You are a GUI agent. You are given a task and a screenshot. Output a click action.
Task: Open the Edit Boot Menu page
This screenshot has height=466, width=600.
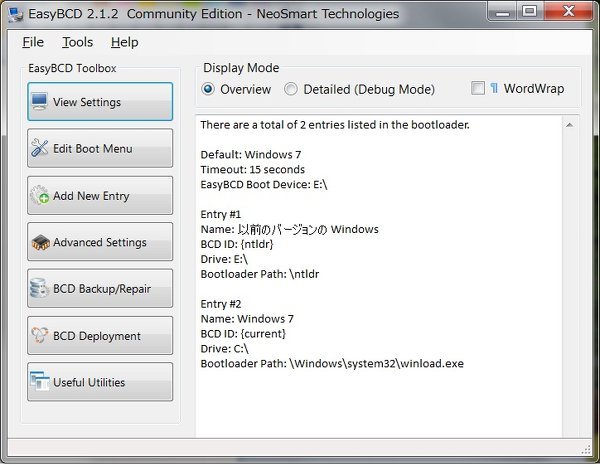click(100, 148)
